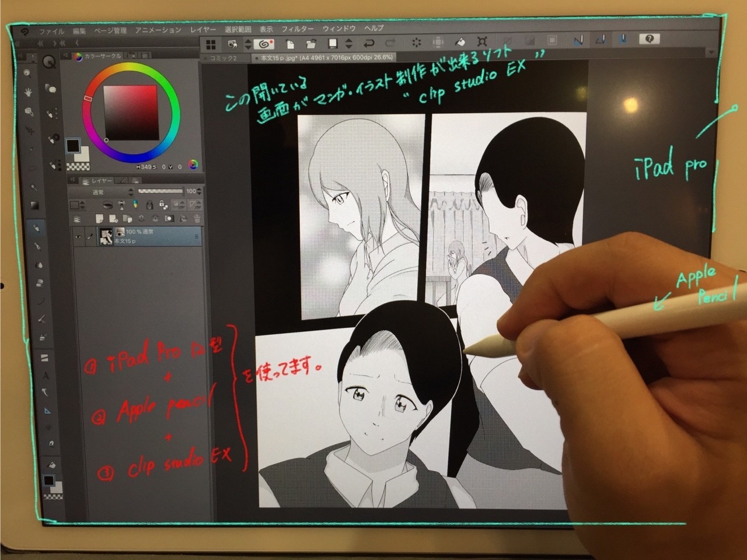Select the black main color swatch in color panel
Image resolution: width=747 pixels, height=560 pixels.
[74, 146]
